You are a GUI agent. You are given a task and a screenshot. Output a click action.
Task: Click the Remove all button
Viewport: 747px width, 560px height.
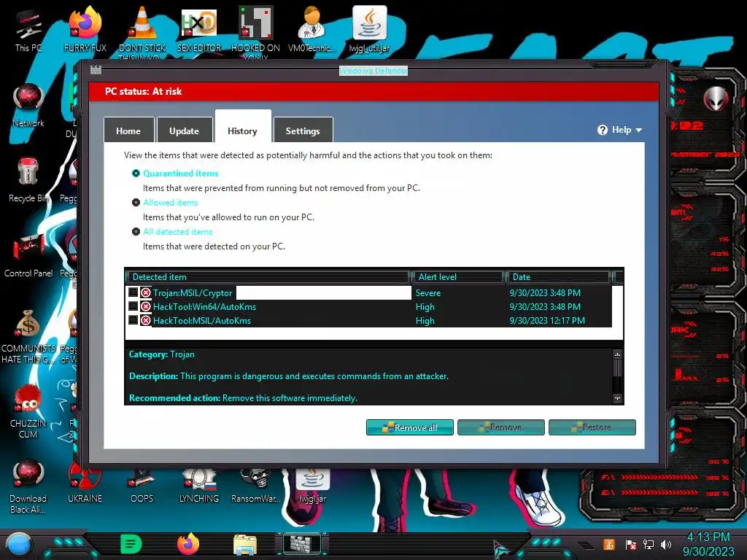410,427
